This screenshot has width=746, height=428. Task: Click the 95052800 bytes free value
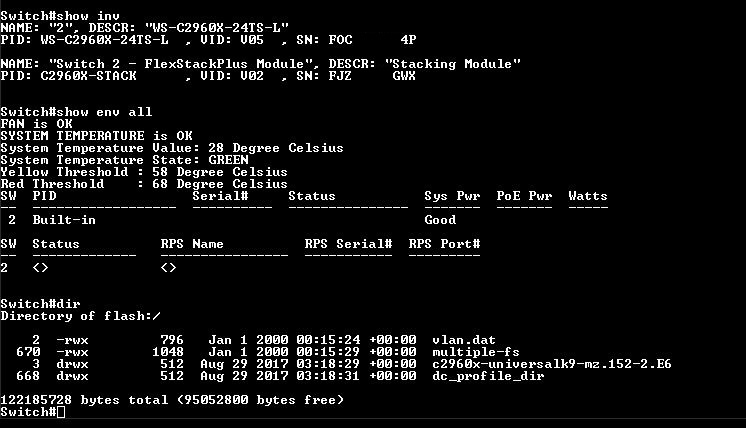coord(216,400)
